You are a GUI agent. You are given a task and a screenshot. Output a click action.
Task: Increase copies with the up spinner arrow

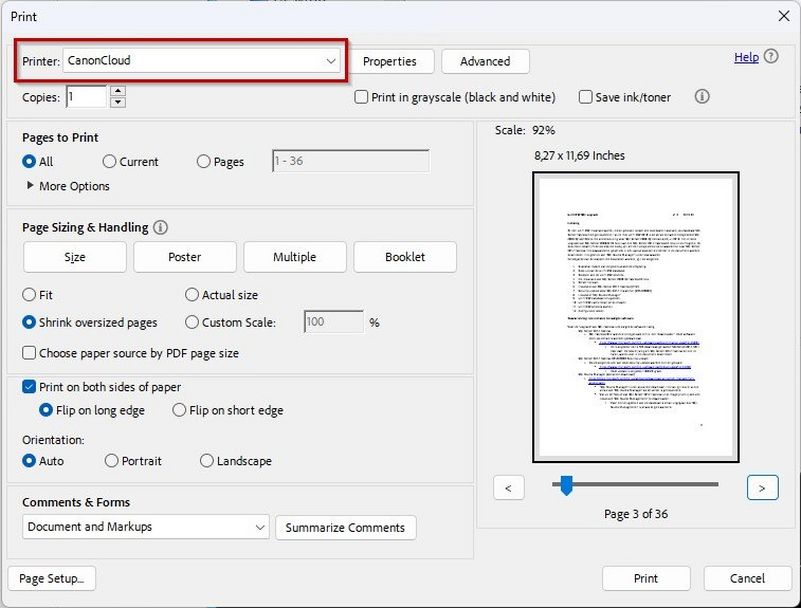(118, 92)
